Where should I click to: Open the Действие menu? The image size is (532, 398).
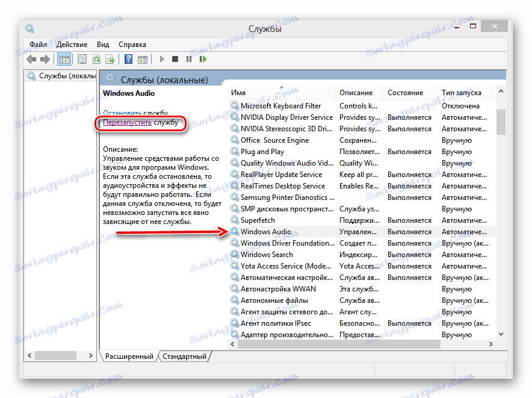72,45
